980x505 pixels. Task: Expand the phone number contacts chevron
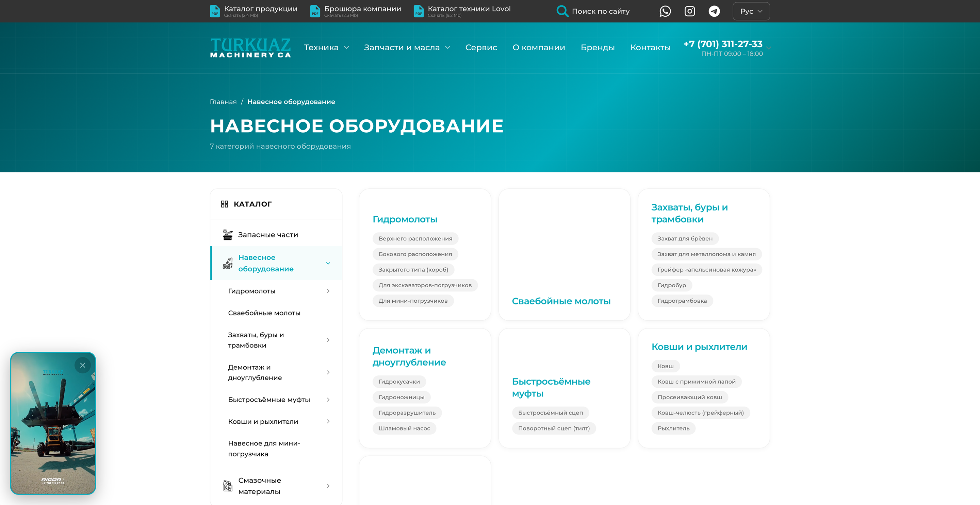(769, 48)
